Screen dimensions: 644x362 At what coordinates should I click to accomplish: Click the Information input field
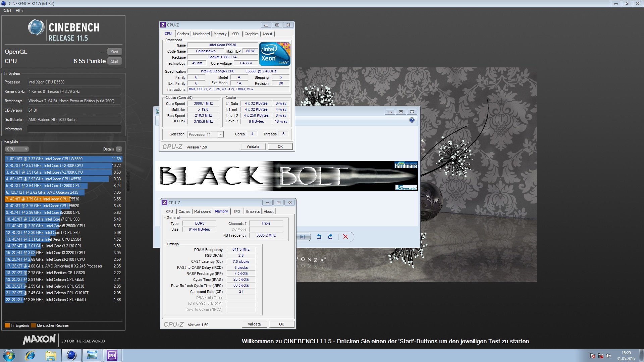pyautogui.click(x=74, y=129)
